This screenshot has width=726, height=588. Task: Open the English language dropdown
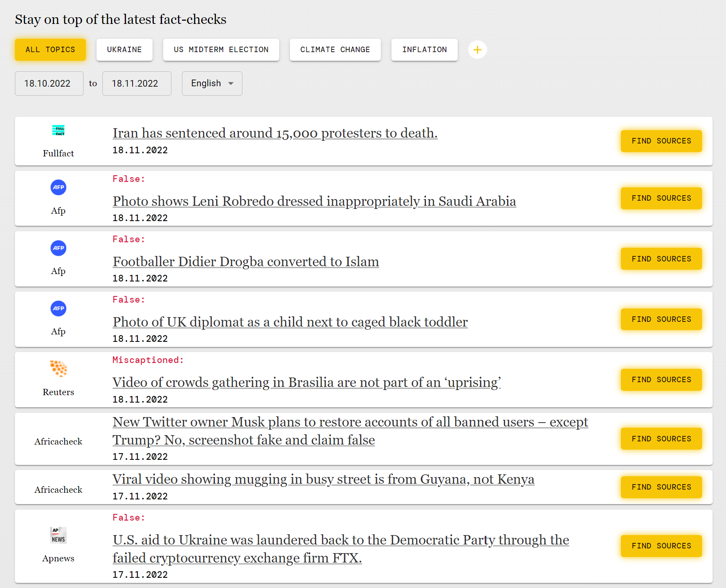[212, 83]
